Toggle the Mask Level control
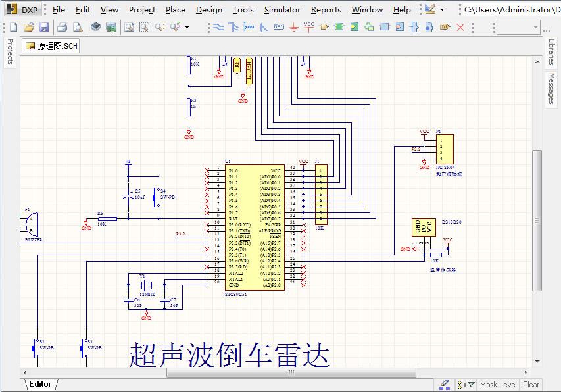Screen dimensions: 561x392 (498, 385)
